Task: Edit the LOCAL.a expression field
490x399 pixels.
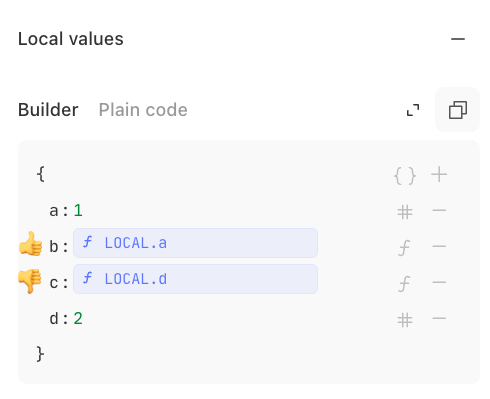Action: pyautogui.click(x=195, y=243)
